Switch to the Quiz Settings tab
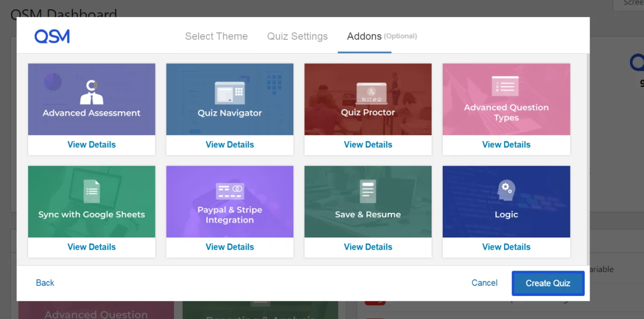 pyautogui.click(x=297, y=36)
